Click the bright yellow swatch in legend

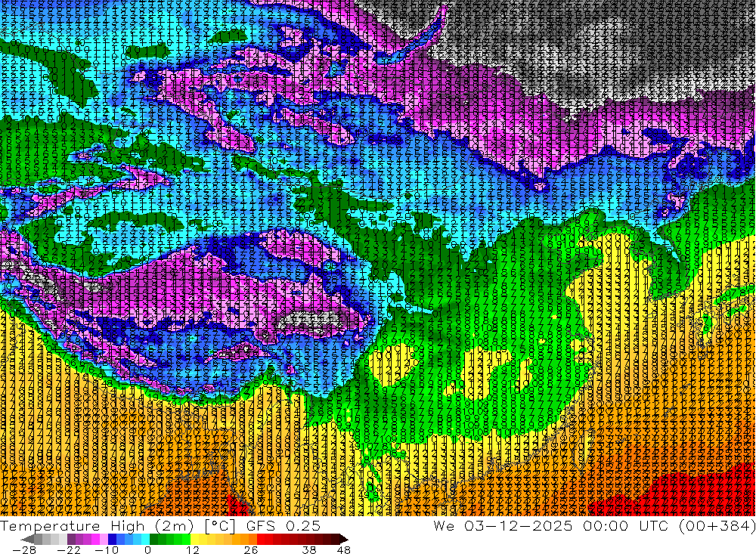[194, 539]
